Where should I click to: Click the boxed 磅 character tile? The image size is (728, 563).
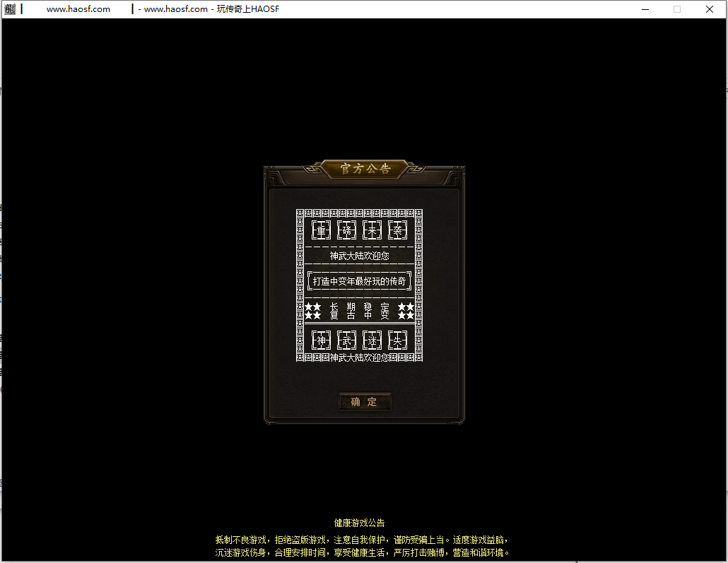(347, 230)
